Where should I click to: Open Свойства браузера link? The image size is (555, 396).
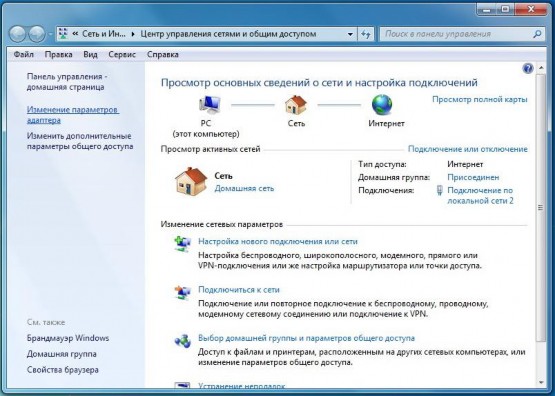pos(63,370)
